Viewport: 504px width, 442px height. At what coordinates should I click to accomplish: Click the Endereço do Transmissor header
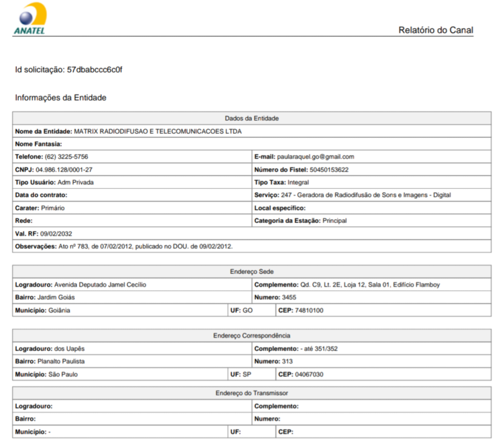[252, 393]
